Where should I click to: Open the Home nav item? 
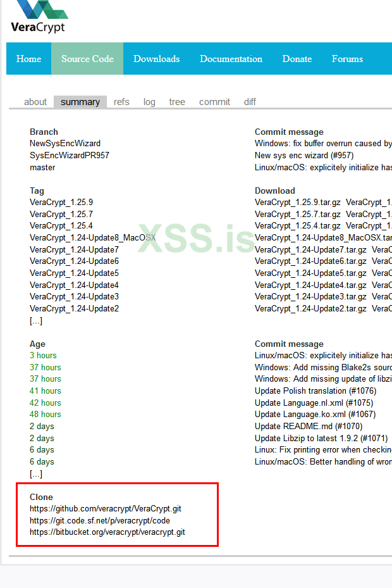pos(29,59)
